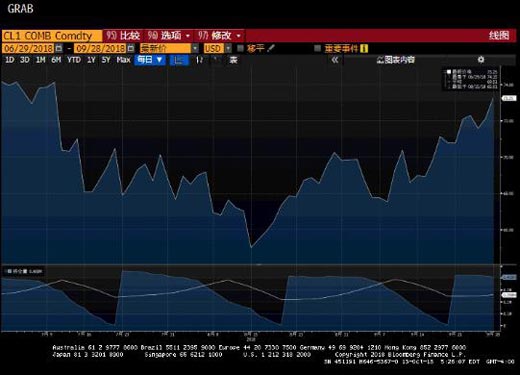Open the end date calendar picker icon
Screen dimensions: 520x375
tap(131, 48)
